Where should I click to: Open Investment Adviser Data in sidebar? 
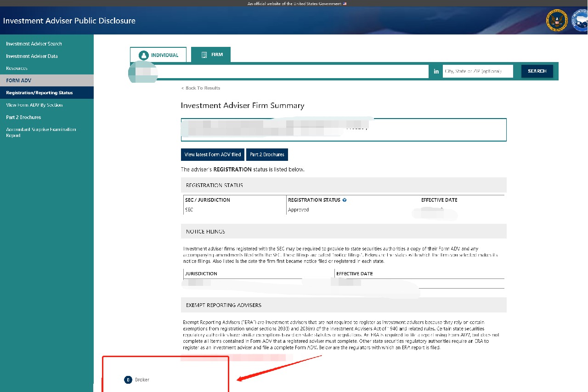pyautogui.click(x=32, y=56)
